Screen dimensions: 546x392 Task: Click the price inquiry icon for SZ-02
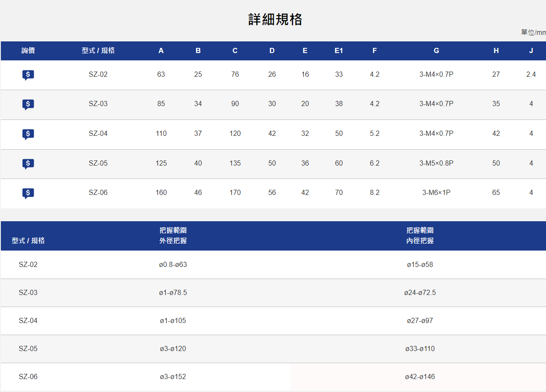[x=28, y=74]
